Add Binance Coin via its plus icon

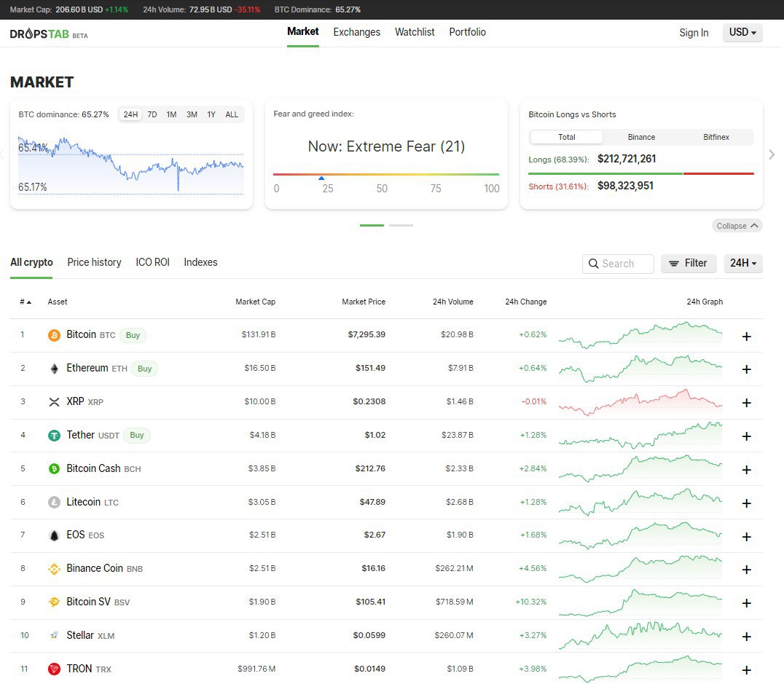tap(747, 570)
